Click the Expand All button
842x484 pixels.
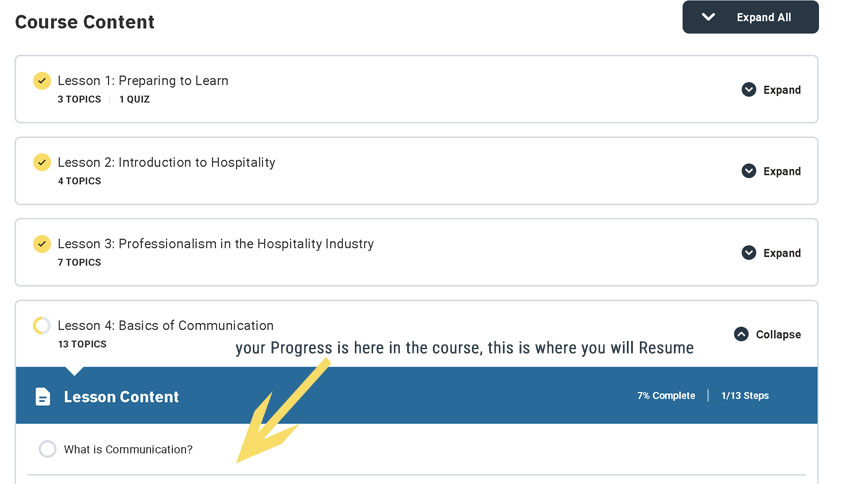(x=751, y=17)
